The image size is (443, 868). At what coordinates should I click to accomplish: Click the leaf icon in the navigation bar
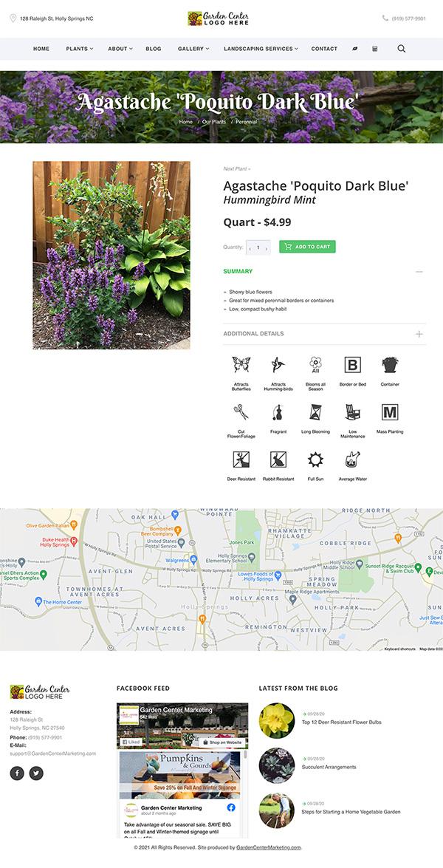[x=355, y=49]
